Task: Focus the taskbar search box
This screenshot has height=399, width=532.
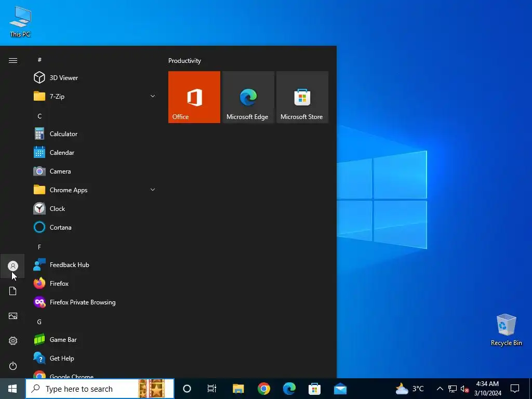Action: click(100, 389)
